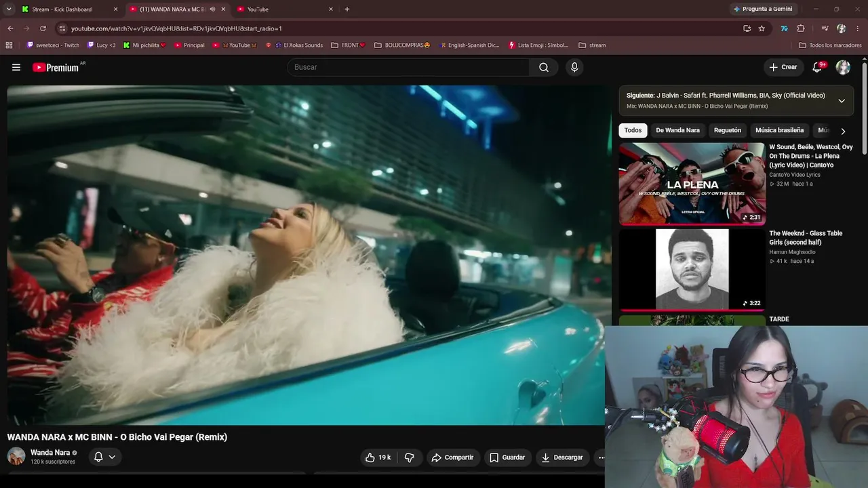
Task: Switch to the YouTube tab
Action: tap(285, 9)
